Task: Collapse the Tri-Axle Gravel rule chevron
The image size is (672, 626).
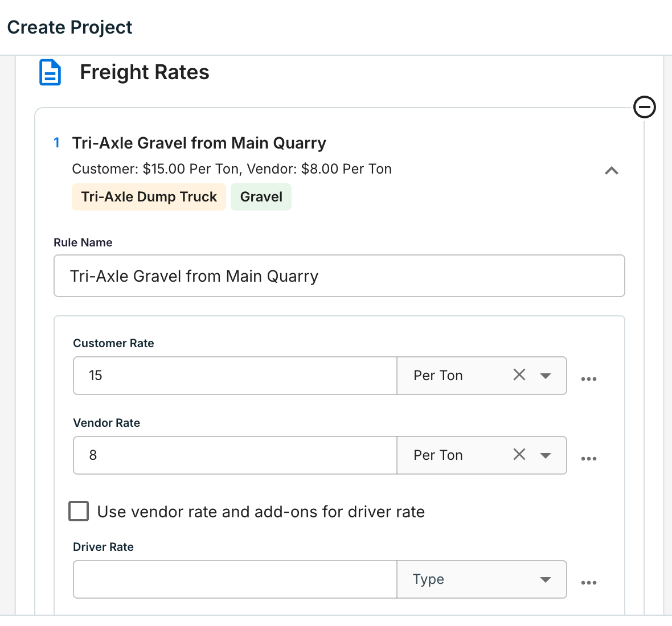Action: pos(611,170)
